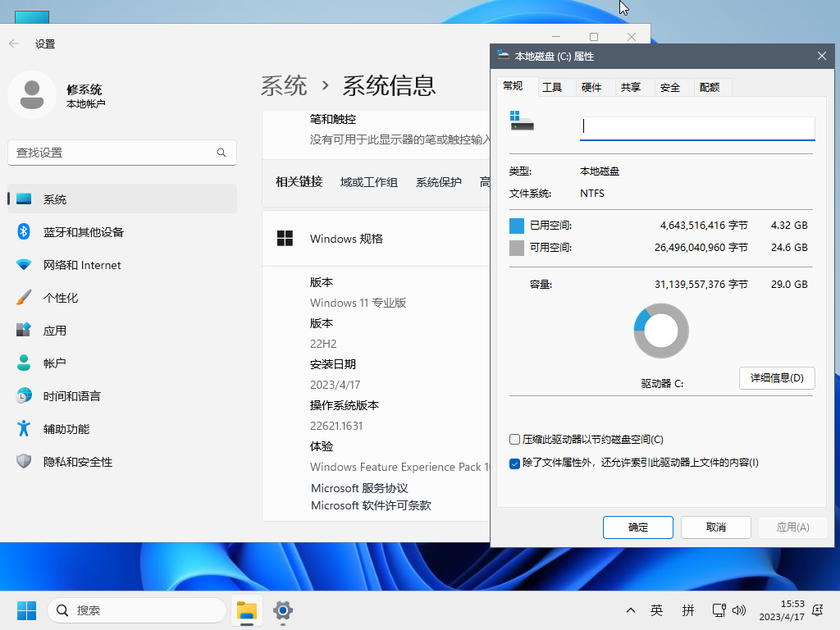Open the Windows Start menu
This screenshot has height=630, width=840.
tap(26, 610)
